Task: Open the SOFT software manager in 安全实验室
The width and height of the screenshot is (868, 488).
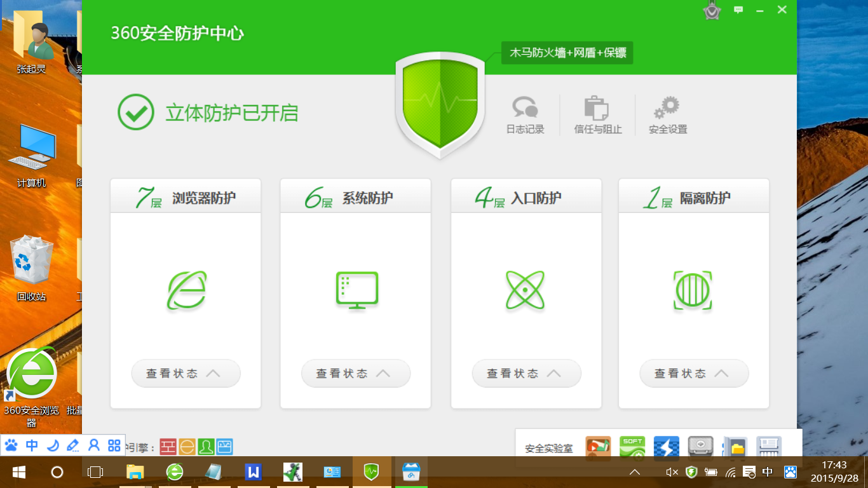Action: coord(631,447)
